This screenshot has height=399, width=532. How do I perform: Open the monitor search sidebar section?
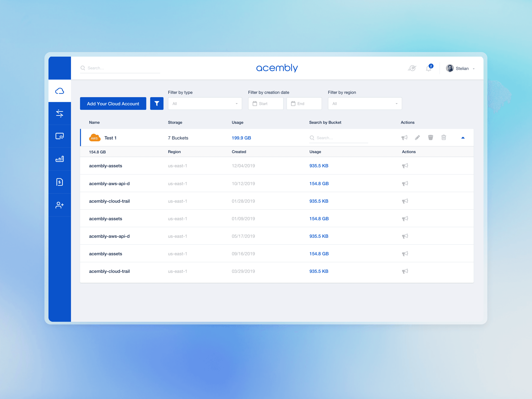(59, 136)
